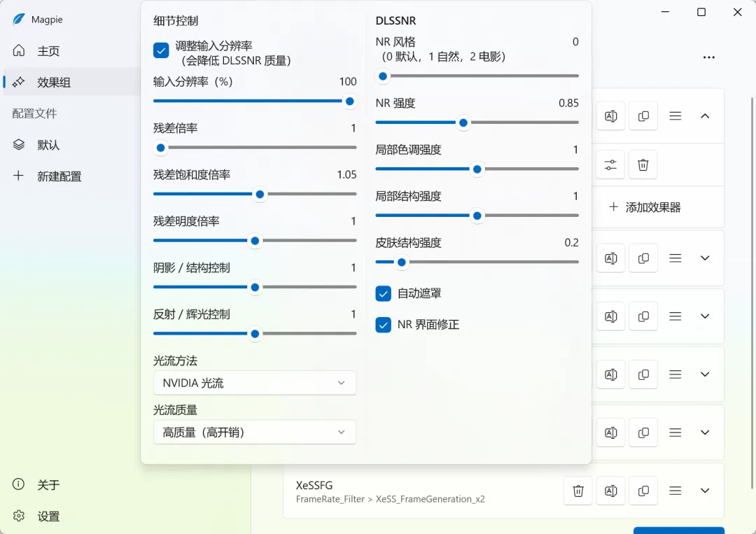Click the 皮肤结构强度 slider handle
756x534 pixels.
401,262
